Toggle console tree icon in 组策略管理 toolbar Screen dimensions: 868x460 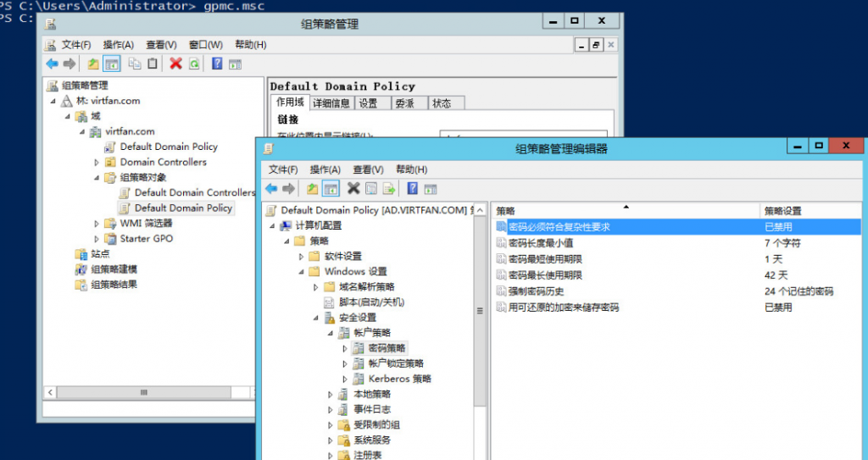coord(111,64)
